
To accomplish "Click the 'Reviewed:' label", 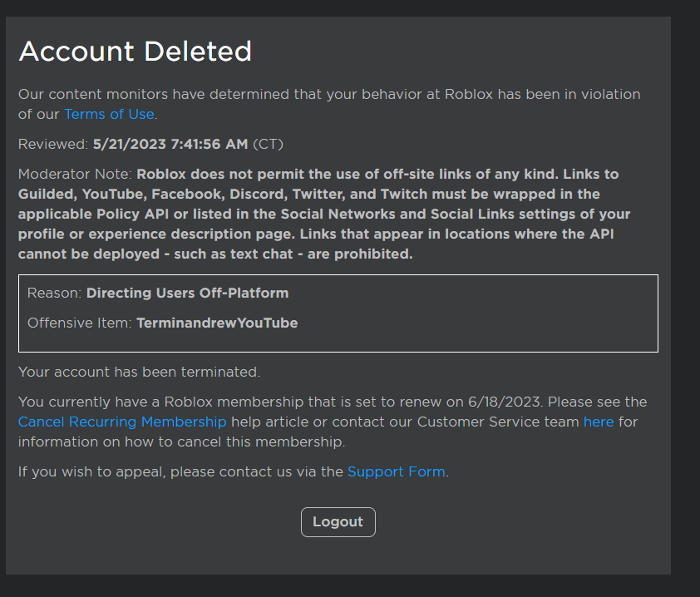I will 53,144.
